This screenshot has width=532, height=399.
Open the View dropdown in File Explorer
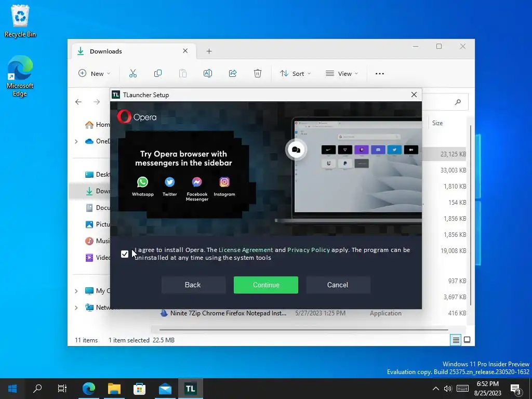click(342, 73)
